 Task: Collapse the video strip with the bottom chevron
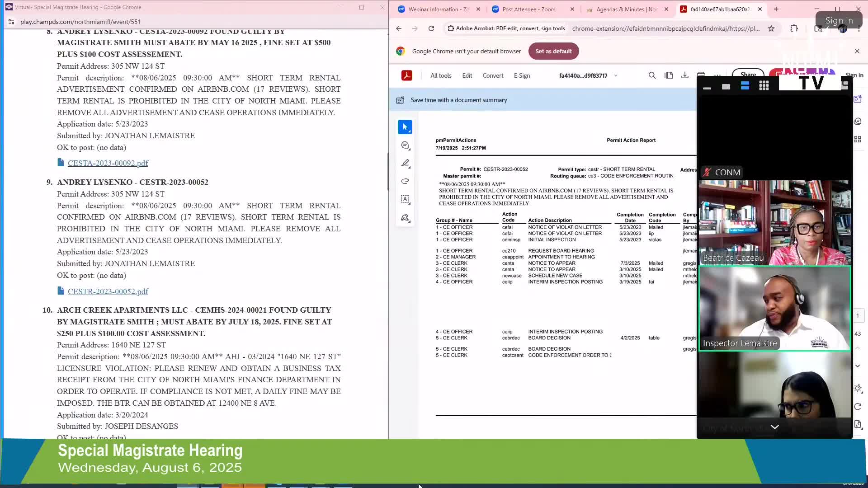pos(775,427)
